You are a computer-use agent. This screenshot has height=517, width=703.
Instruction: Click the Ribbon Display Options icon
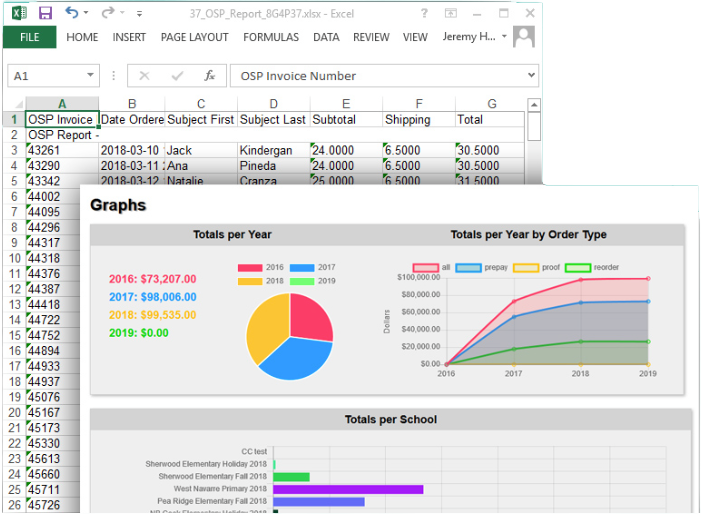(x=451, y=13)
